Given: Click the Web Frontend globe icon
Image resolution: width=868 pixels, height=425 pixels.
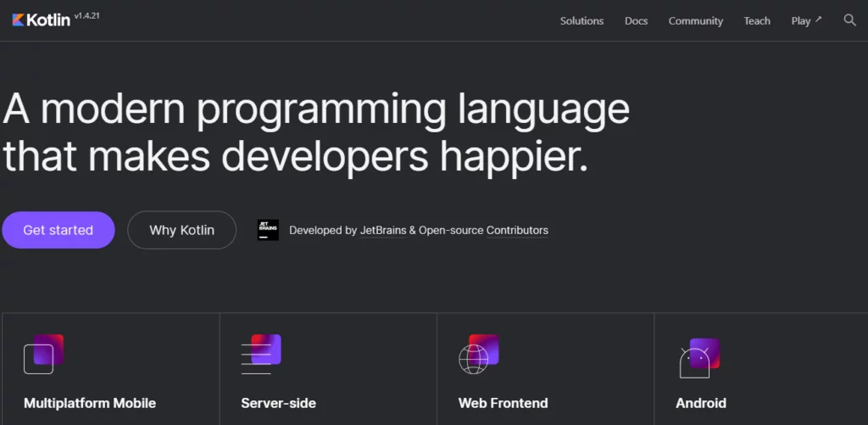Looking at the screenshot, I should (x=479, y=354).
